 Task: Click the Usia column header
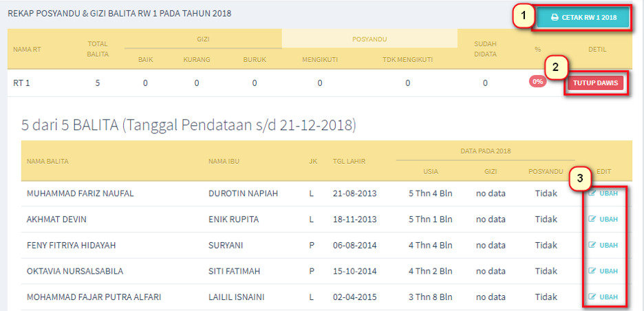tap(431, 171)
